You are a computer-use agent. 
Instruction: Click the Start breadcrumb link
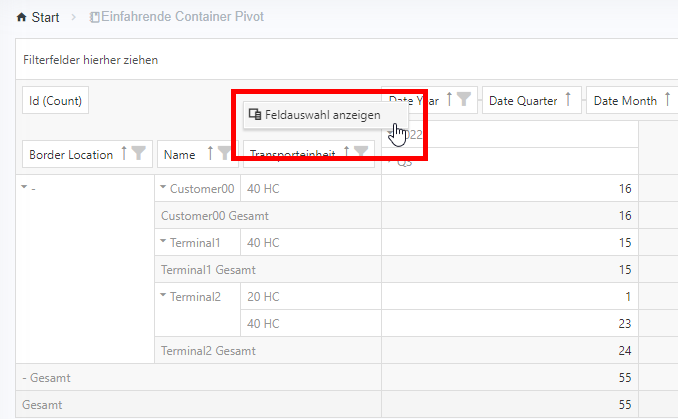(x=45, y=18)
